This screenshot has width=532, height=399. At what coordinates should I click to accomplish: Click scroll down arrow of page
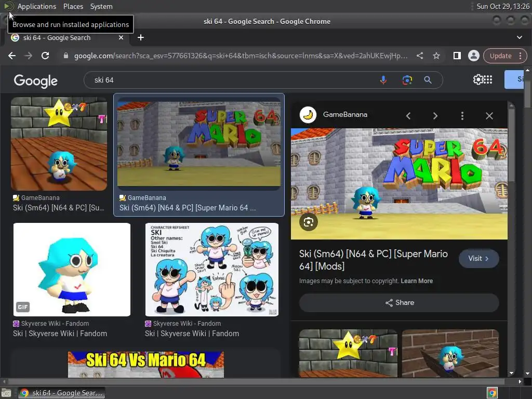point(527,374)
